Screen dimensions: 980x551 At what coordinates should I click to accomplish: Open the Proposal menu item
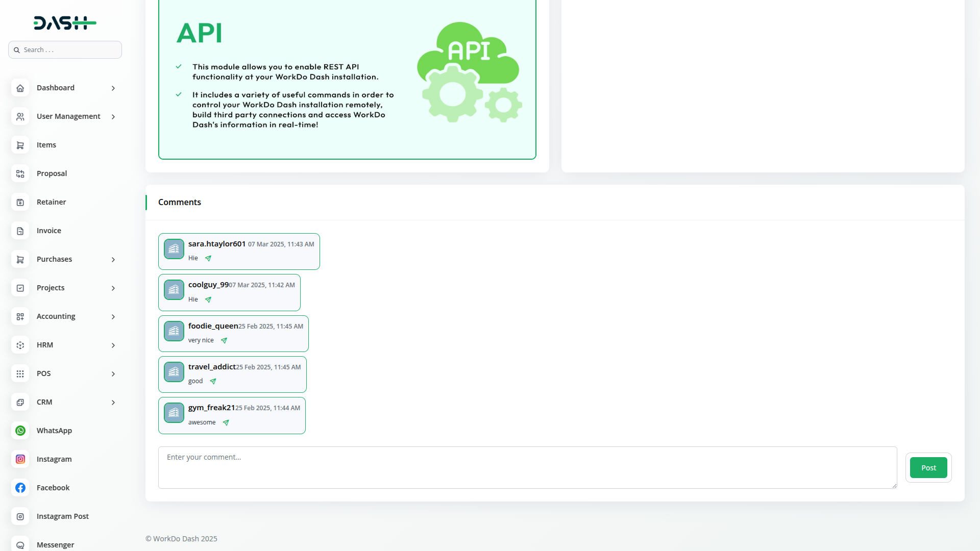(52, 173)
